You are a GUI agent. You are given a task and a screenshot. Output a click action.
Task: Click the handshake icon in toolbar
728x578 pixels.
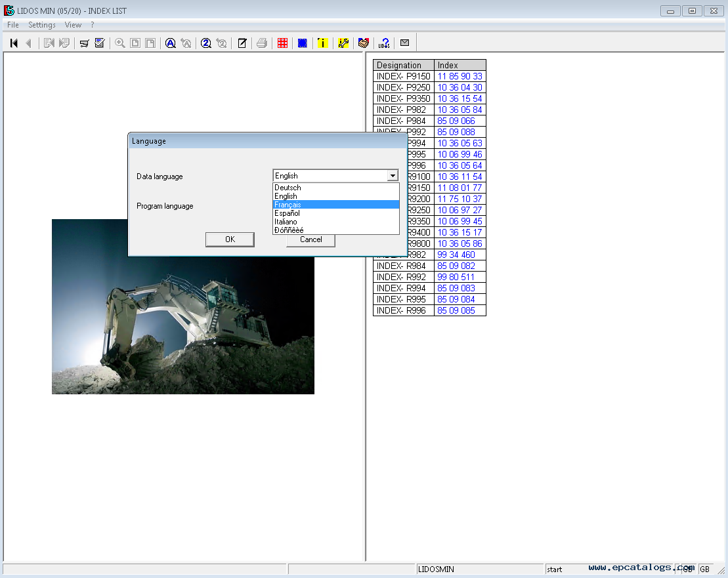click(x=363, y=43)
